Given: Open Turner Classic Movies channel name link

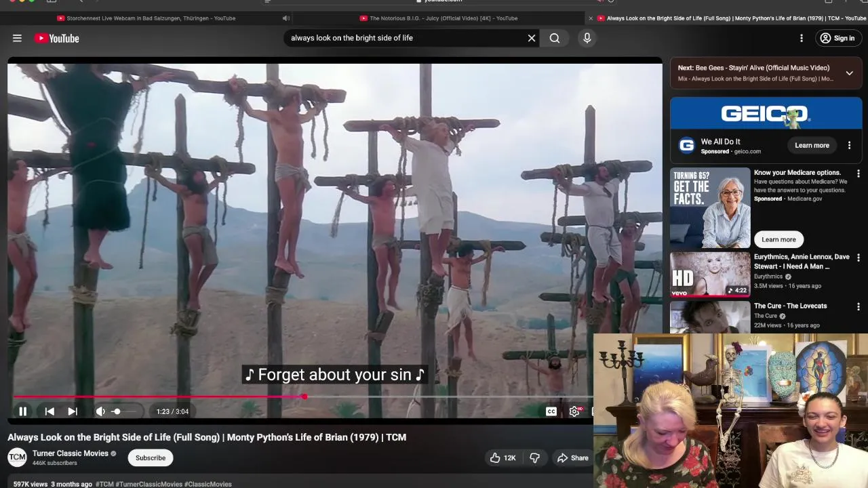Looking at the screenshot, I should [x=70, y=453].
